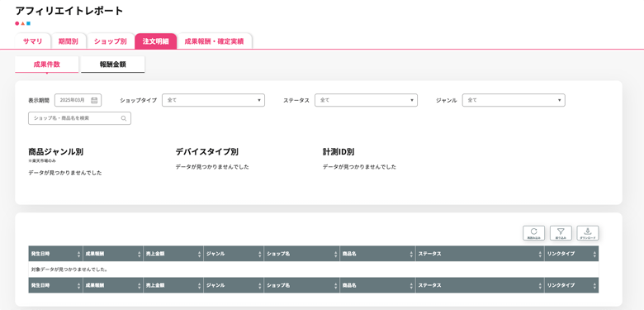Image resolution: width=644 pixels, height=310 pixels.
Task: Click the デバイスタイプ別 heading
Action: coord(207,152)
